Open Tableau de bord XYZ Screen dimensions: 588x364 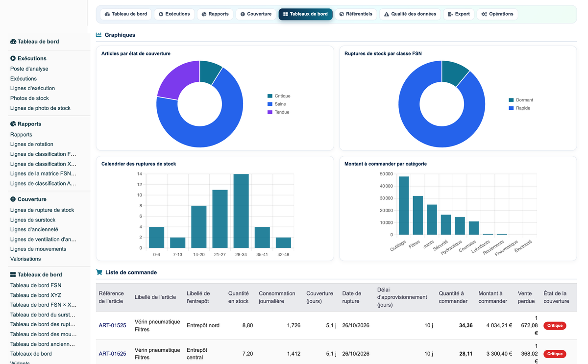(x=36, y=295)
